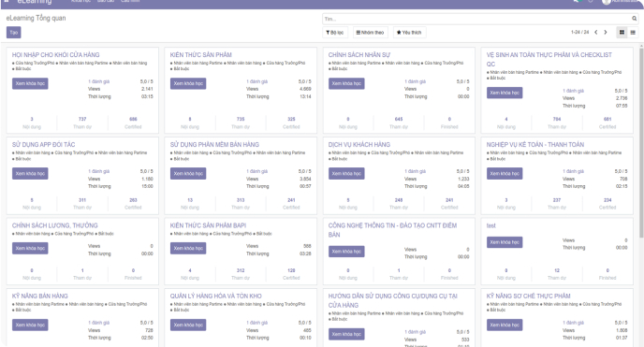644x347 pixels.
Task: Click 311 Tham dự on APP ĐỐI TÁC card
Action: (x=82, y=204)
